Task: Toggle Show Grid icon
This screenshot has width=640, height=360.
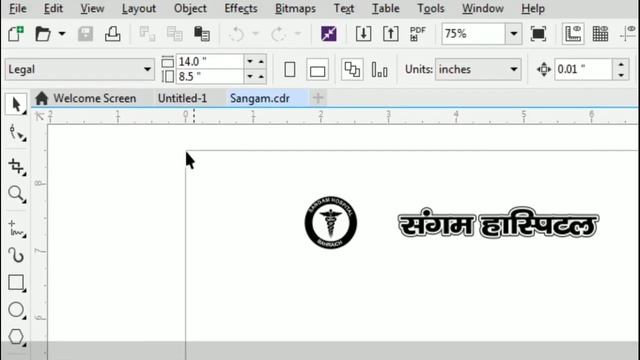Action: click(600, 34)
